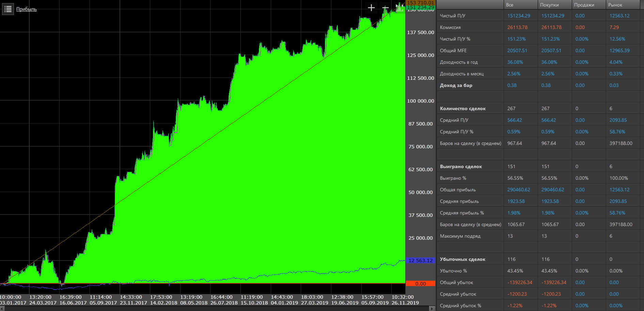Click the blue 12 563.12 value marker

(421, 261)
